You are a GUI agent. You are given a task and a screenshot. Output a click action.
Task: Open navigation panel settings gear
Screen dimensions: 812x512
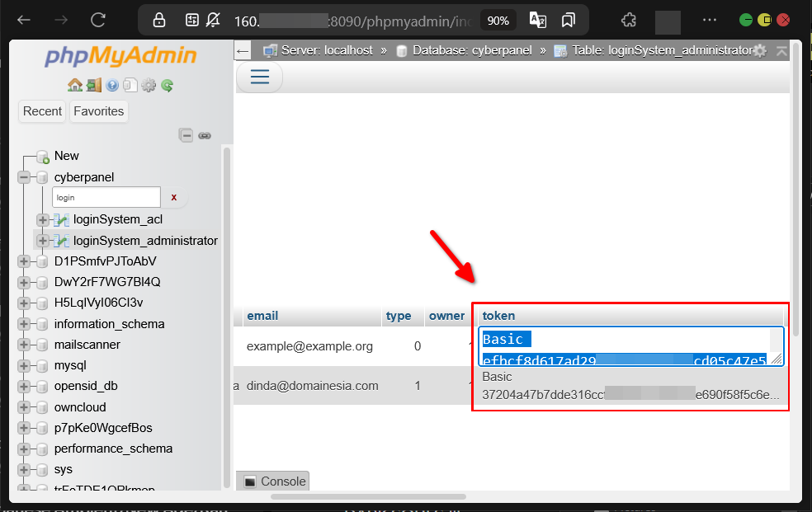click(x=149, y=86)
